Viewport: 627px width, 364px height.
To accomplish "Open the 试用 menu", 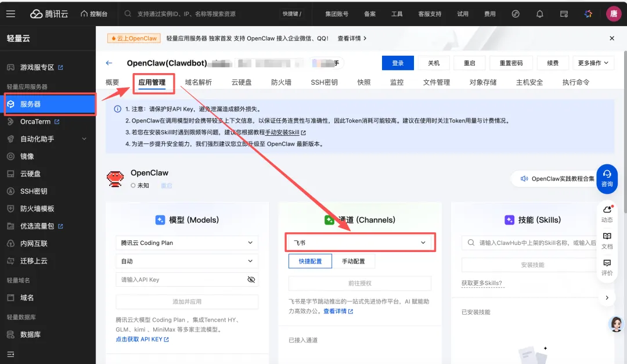I will coord(463,13).
